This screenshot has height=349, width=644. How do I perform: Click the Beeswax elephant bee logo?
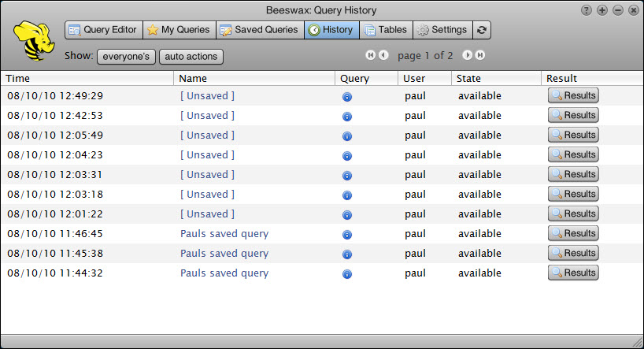(32, 40)
